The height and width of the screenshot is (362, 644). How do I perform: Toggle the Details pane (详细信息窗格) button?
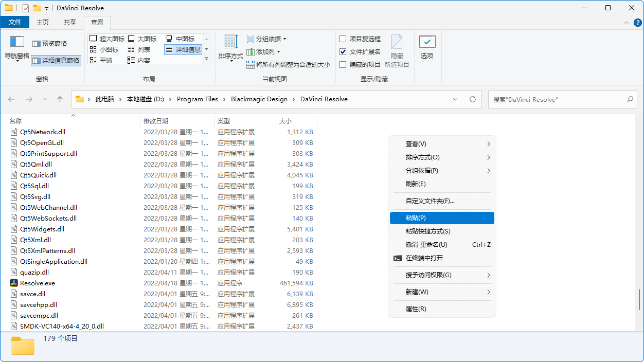click(56, 61)
